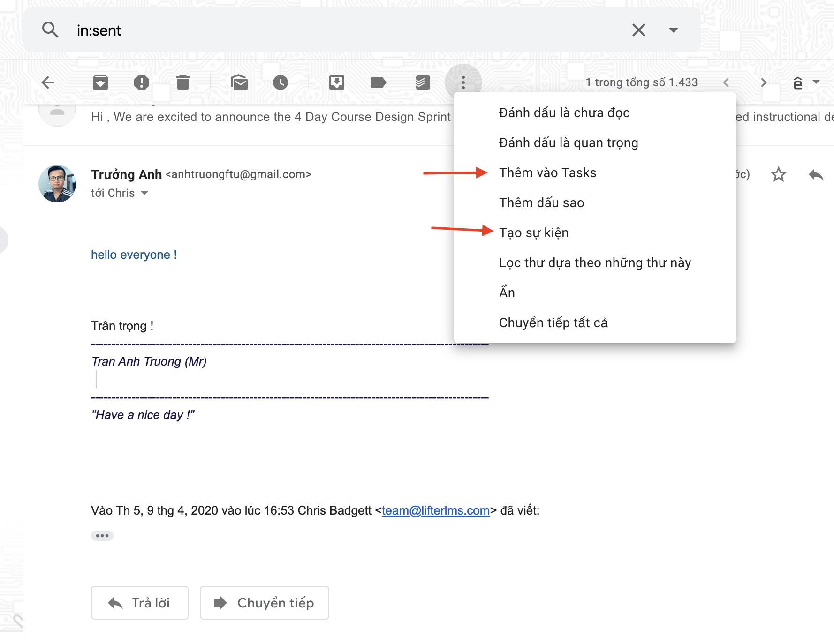Viewport: 834px width, 644px height.
Task: Report spam with the exclamation icon
Action: (141, 83)
